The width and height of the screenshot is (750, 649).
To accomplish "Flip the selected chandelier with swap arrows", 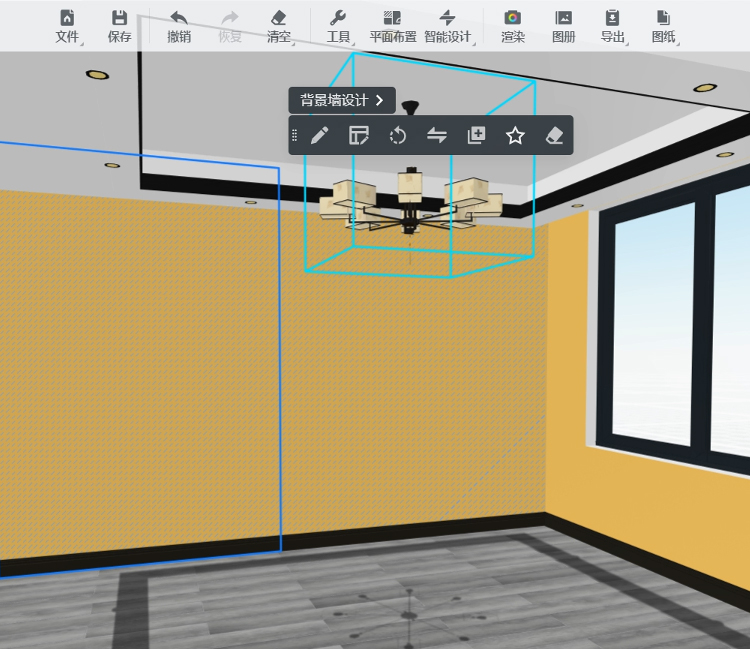I will 437,135.
